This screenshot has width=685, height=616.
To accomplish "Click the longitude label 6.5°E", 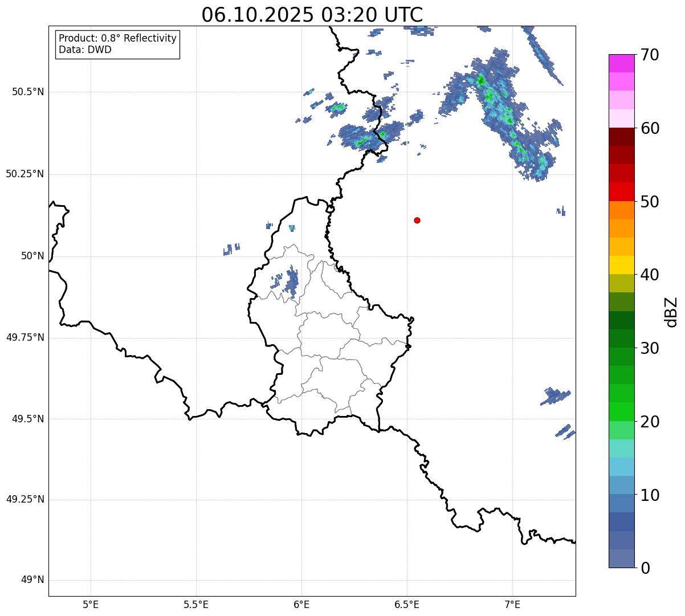I will point(407,604).
